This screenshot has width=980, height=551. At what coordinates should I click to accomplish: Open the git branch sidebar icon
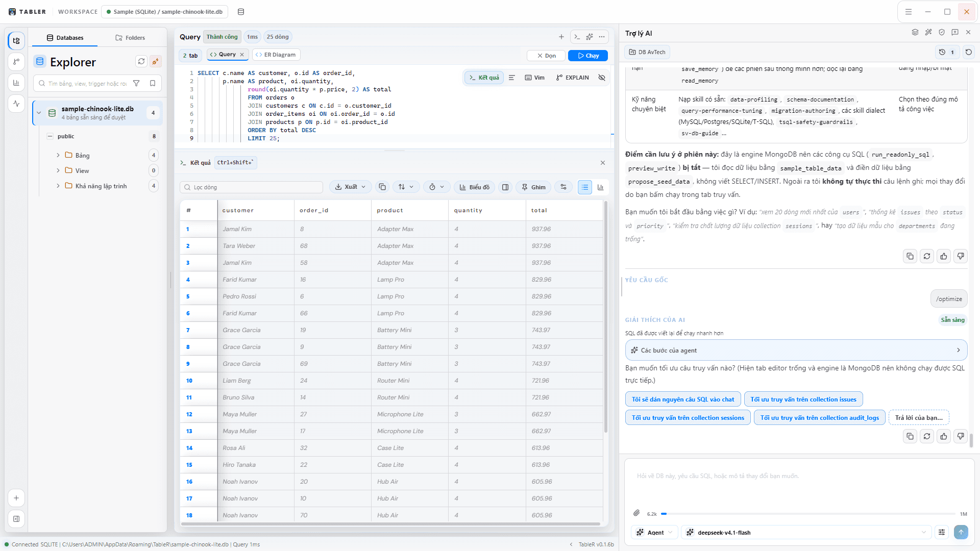(16, 62)
